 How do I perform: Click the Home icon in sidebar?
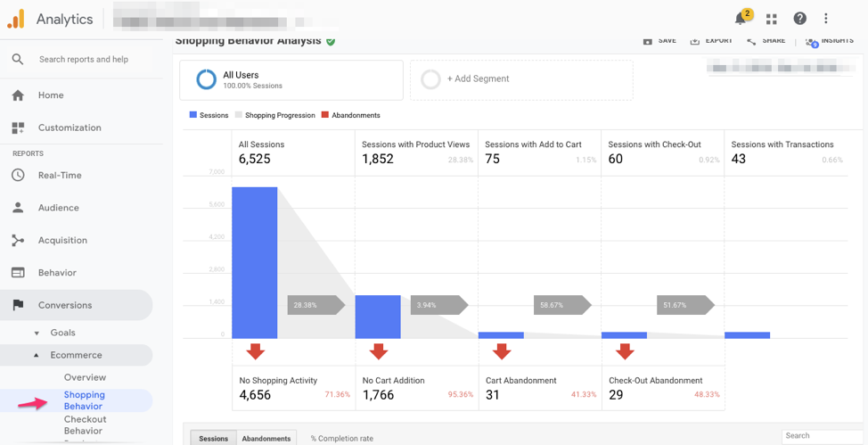(x=18, y=95)
